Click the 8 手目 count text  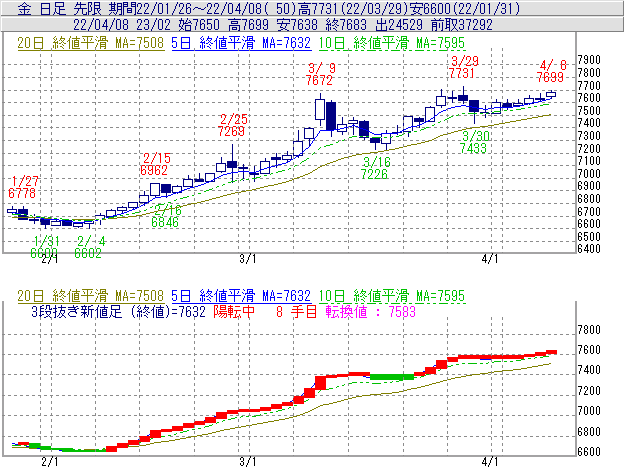296,311
